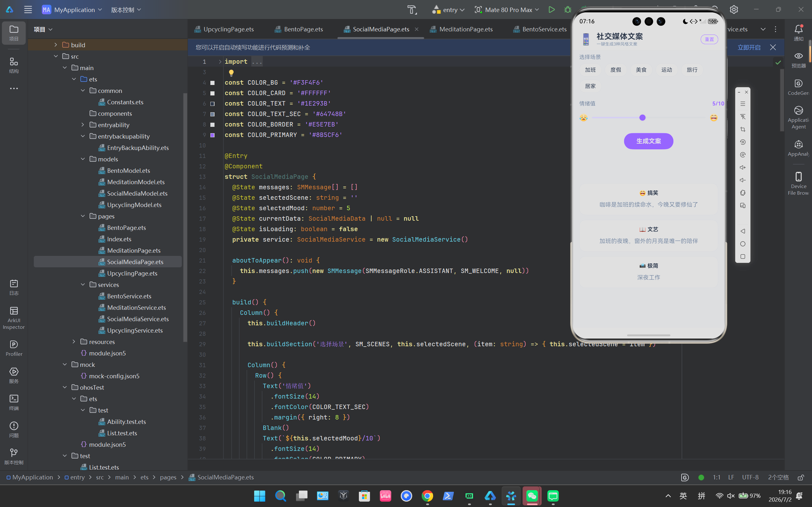The height and width of the screenshot is (507, 812).
Task: Collapse the pages folder
Action: (x=83, y=216)
